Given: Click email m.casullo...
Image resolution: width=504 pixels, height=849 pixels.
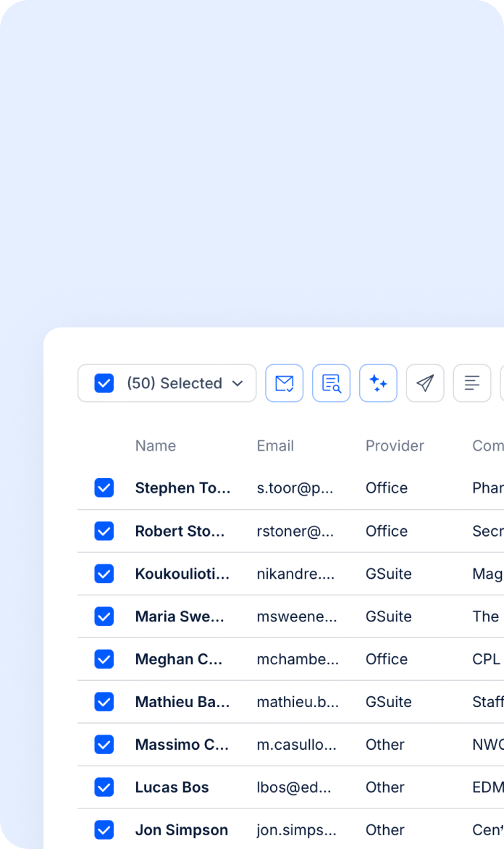Looking at the screenshot, I should [x=297, y=745].
